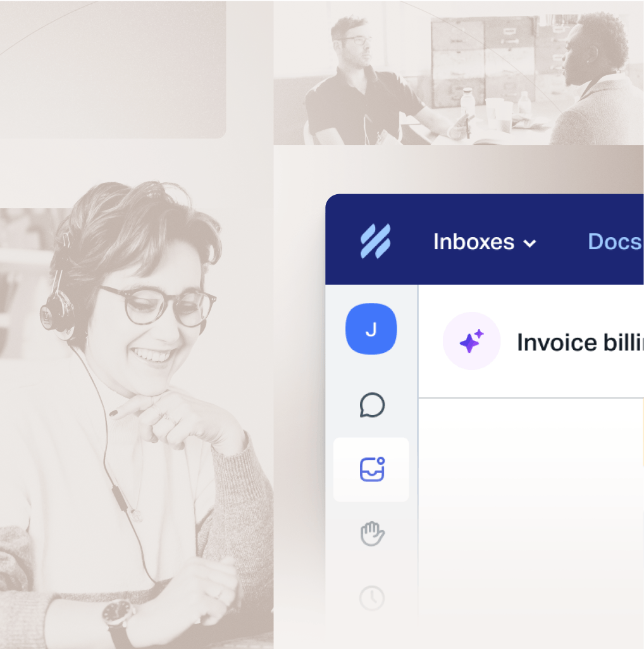Click the blank rounded card at top left
This screenshot has height=649, width=644.
[x=113, y=68]
